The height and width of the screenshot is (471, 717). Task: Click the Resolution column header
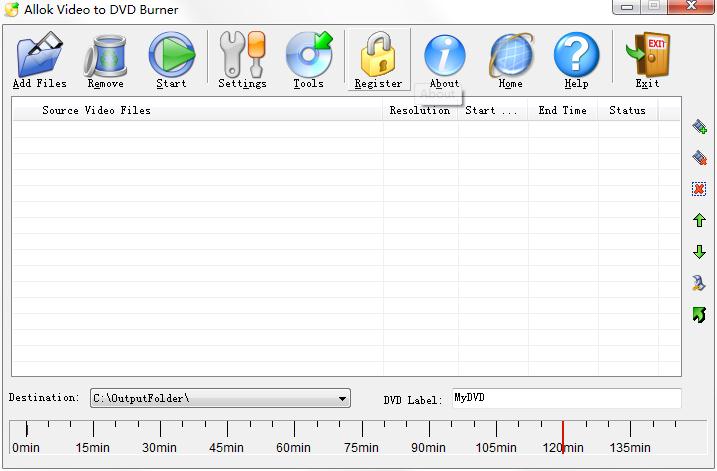click(420, 110)
